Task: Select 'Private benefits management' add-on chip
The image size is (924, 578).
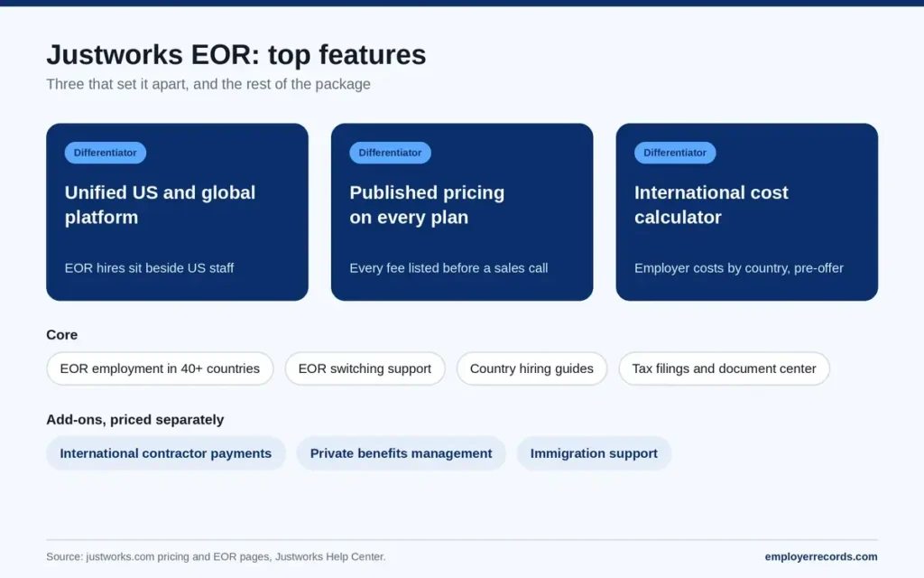Action: pyautogui.click(x=401, y=453)
